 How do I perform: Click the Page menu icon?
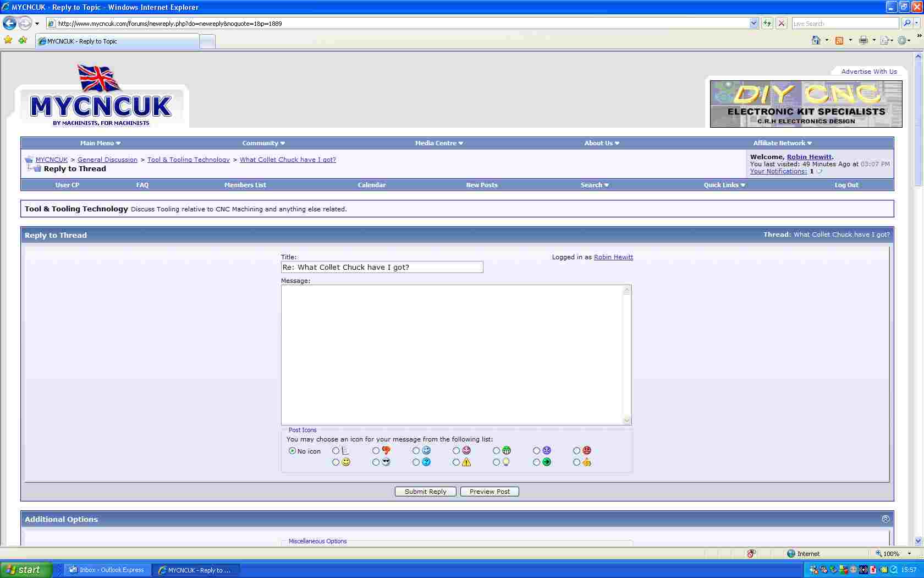(x=885, y=40)
